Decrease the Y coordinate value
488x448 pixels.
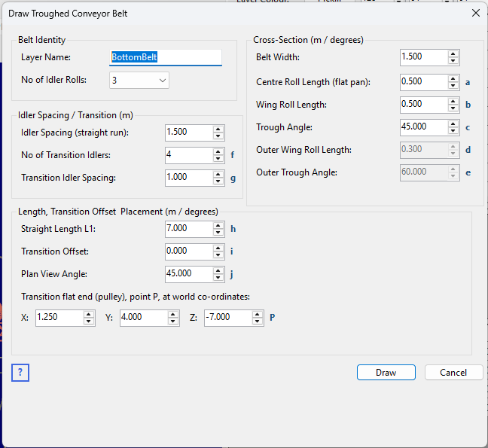click(x=173, y=322)
